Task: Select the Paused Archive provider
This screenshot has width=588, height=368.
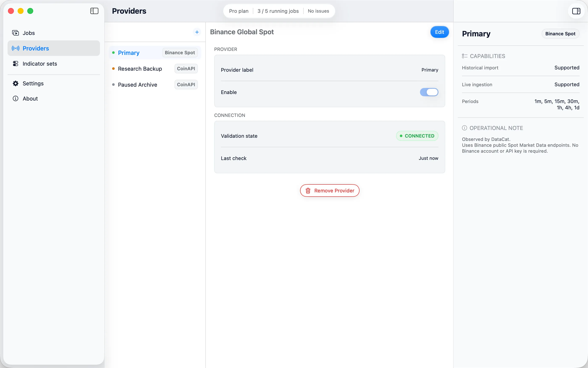Action: click(x=155, y=85)
